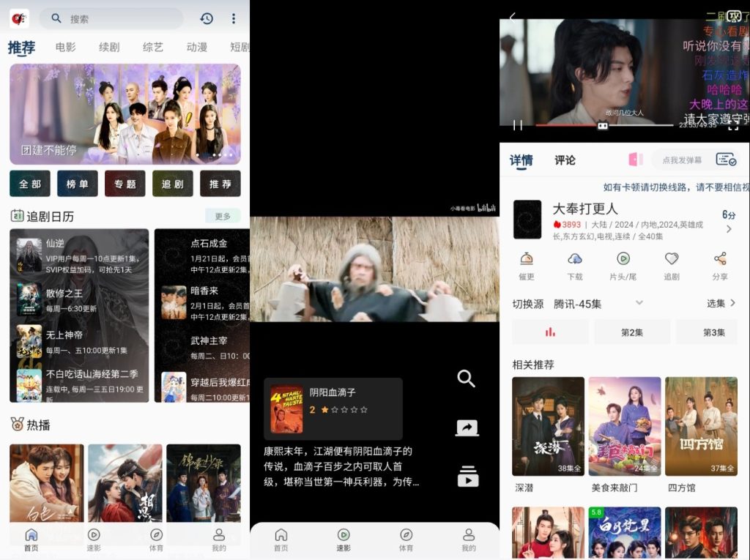This screenshot has height=560, width=750.
Task: Click the 分享 share icon on detail page
Action: pos(720,258)
